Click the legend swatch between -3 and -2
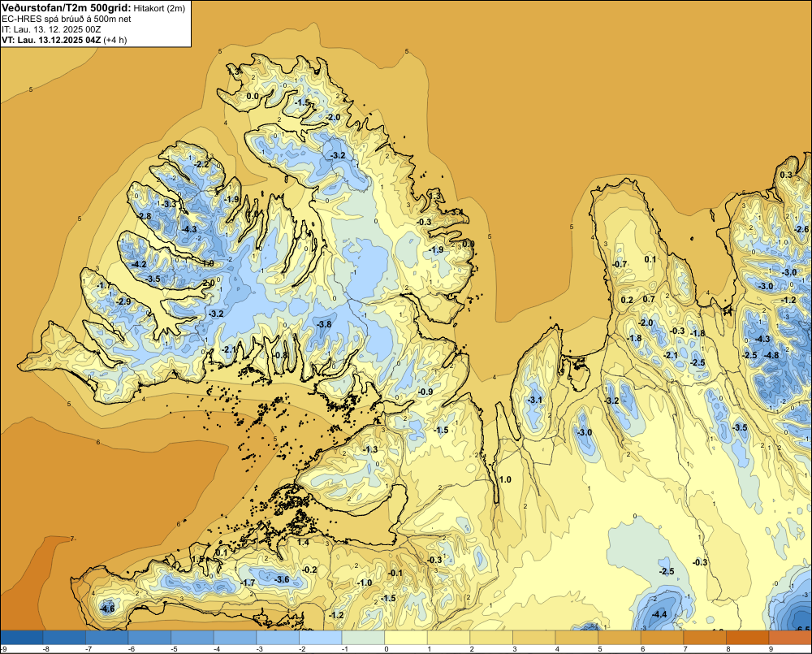The width and height of the screenshot is (812, 654). pyautogui.click(x=278, y=638)
